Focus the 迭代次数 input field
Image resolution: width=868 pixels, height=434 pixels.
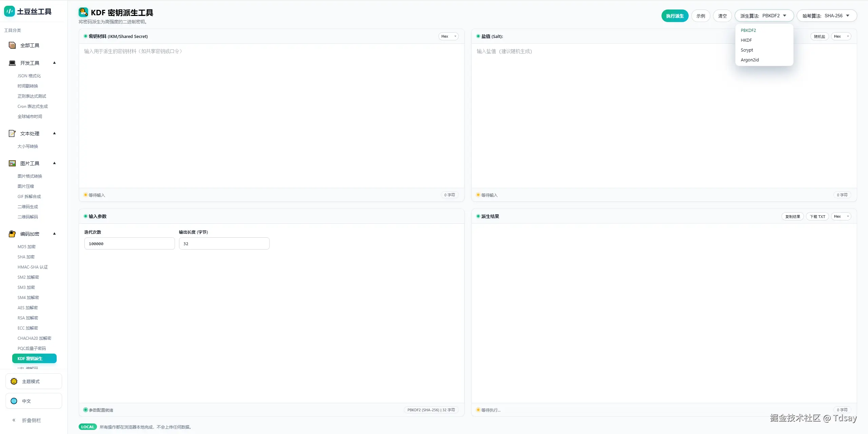tap(130, 243)
